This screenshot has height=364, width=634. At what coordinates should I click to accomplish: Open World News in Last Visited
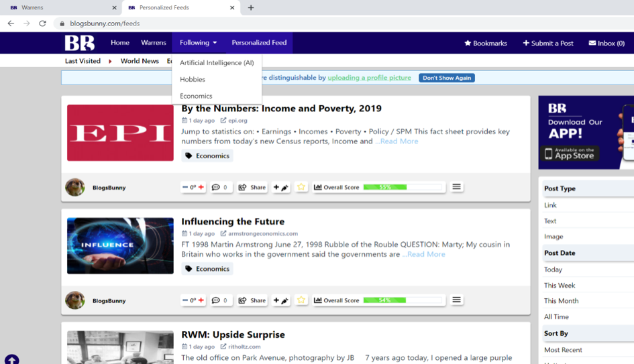[140, 61]
